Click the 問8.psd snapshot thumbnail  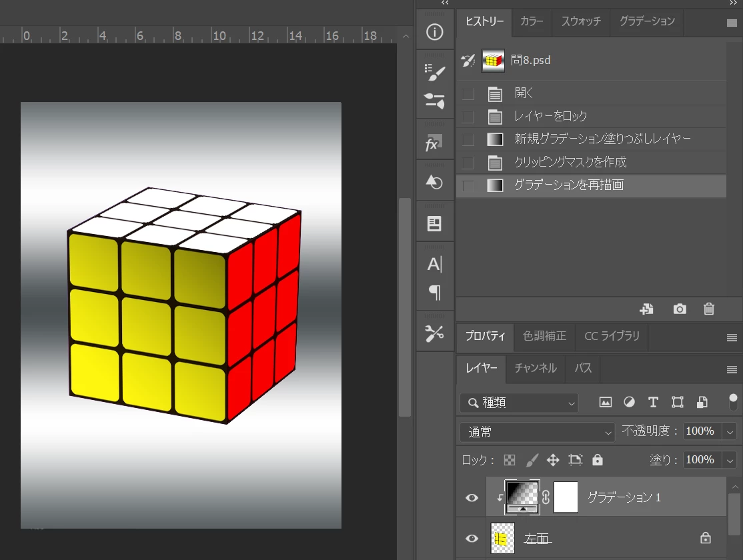pyautogui.click(x=493, y=60)
